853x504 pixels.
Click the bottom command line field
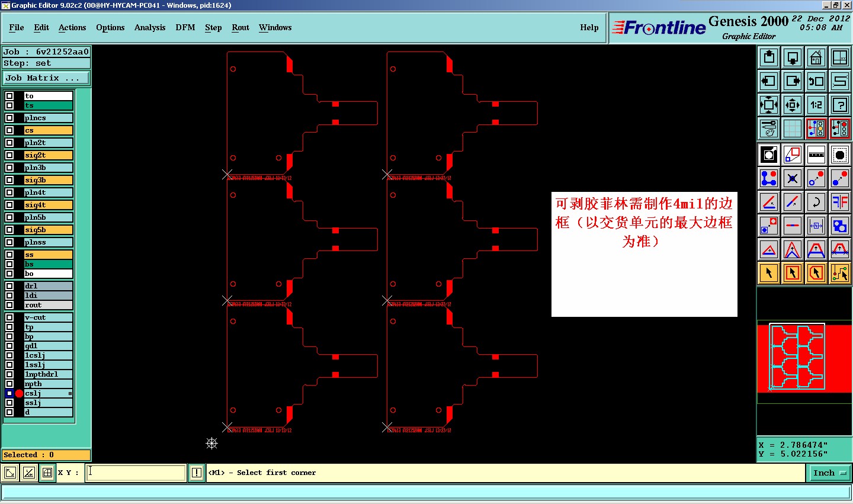point(426,492)
